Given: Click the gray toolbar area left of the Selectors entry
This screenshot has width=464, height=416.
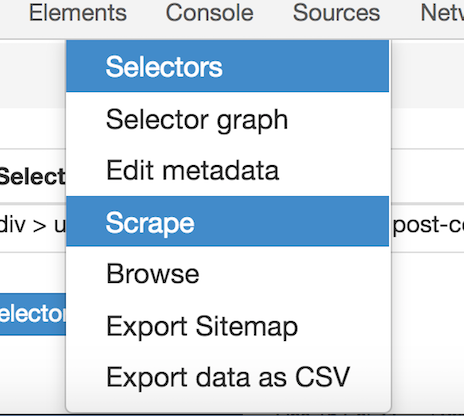Looking at the screenshot, I should click(x=33, y=74).
